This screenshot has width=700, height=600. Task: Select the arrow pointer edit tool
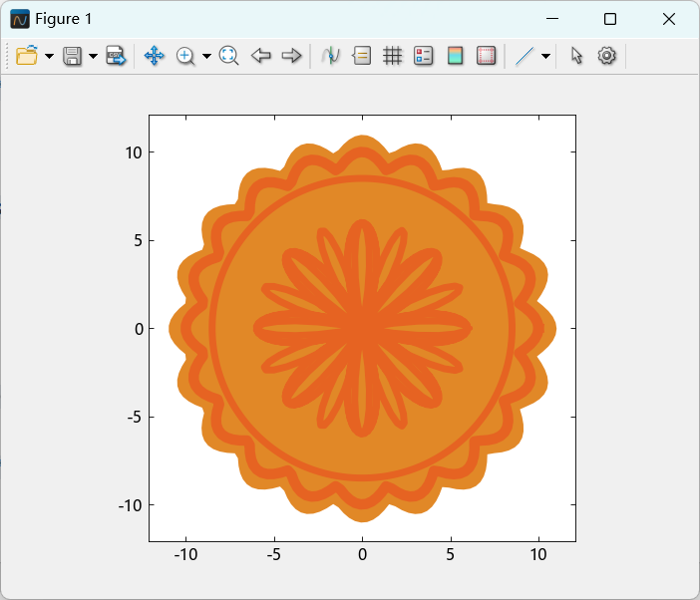pyautogui.click(x=576, y=56)
